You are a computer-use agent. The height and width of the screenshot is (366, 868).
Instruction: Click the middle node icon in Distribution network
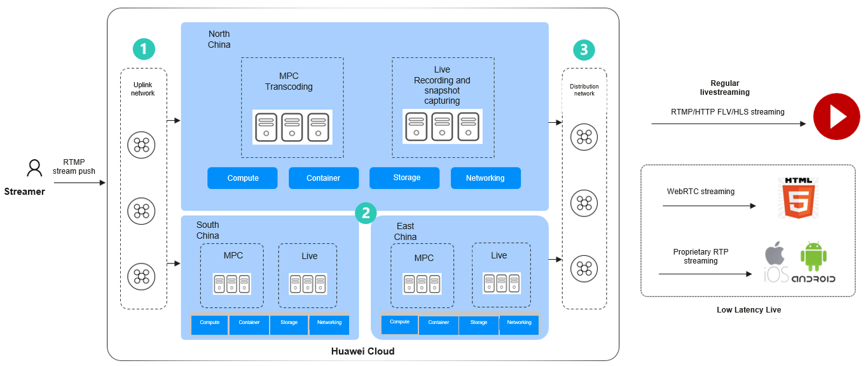(584, 204)
